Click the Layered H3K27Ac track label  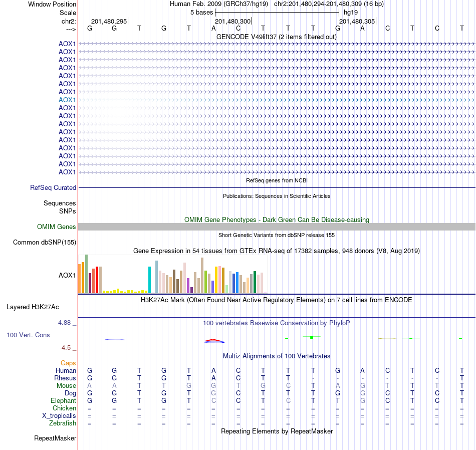click(x=33, y=307)
